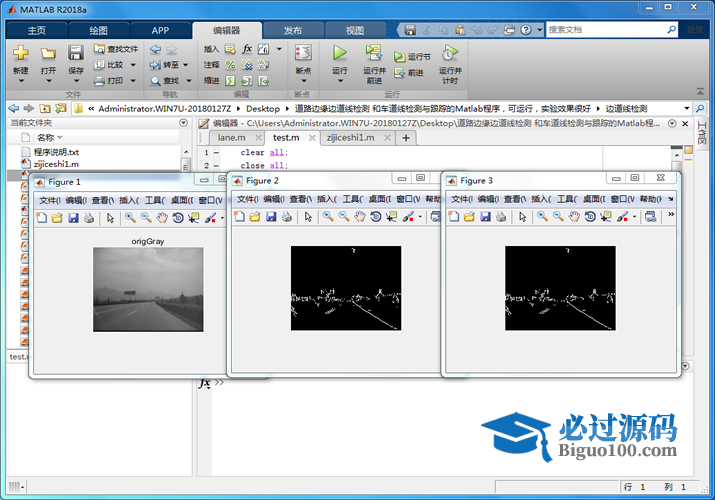Click Save icon in Figure 1 toolbar
The image size is (715, 500).
[73, 218]
